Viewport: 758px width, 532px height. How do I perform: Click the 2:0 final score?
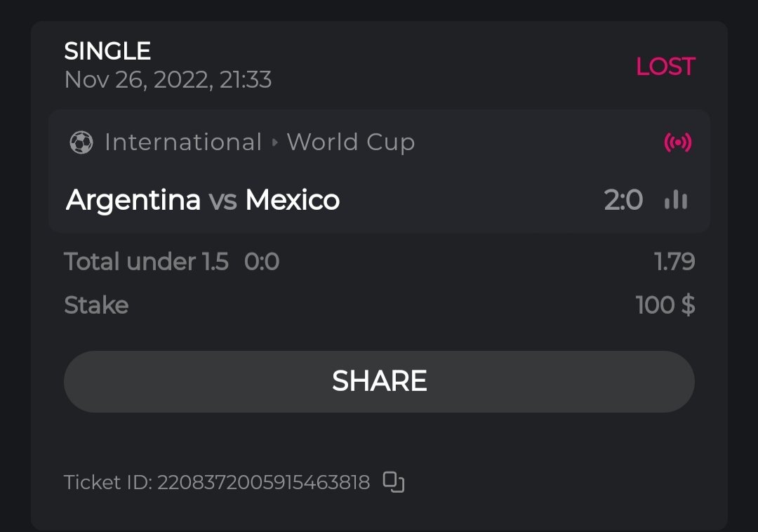click(623, 201)
